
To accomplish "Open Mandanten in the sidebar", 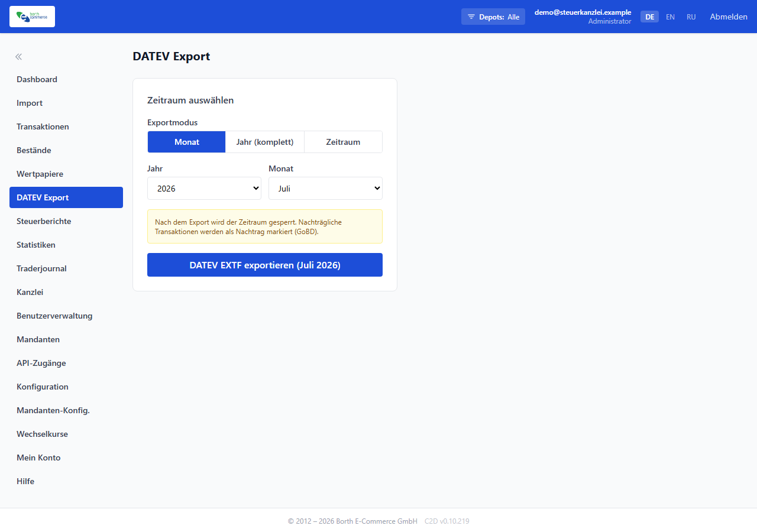I will tap(66, 339).
